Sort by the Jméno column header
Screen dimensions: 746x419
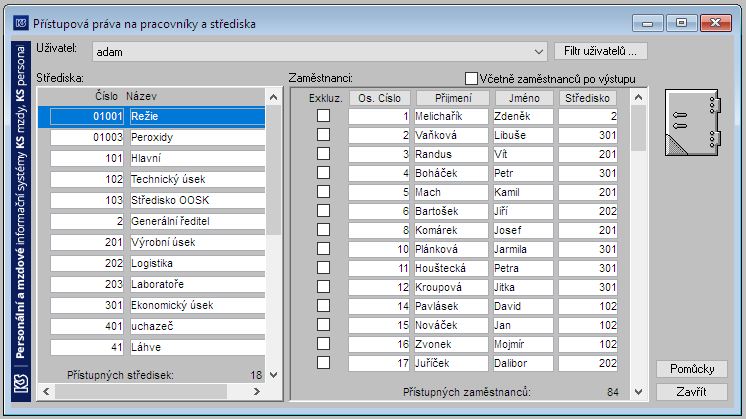[524, 98]
